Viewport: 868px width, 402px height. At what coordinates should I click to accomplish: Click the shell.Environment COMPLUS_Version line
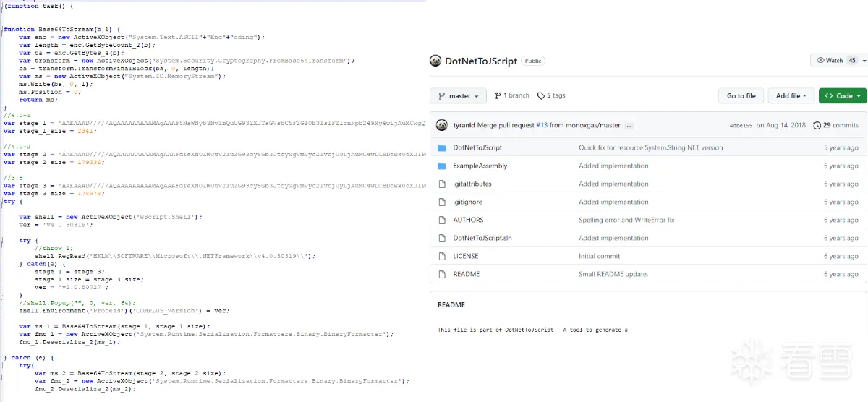pyautogui.click(x=124, y=310)
